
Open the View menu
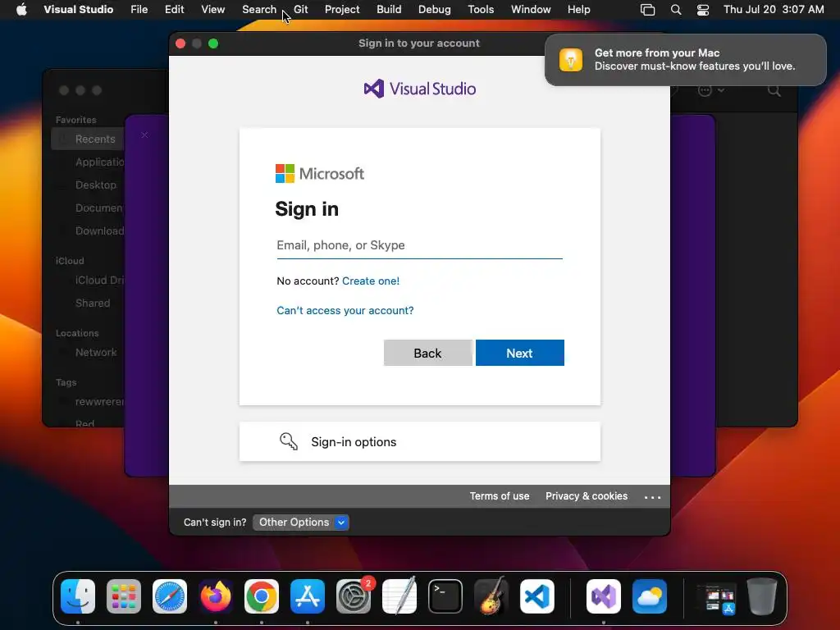[x=212, y=10]
